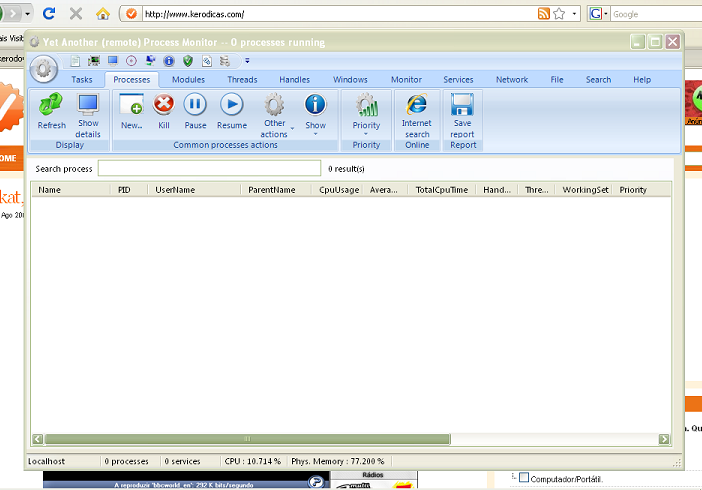
Task: Open the File tab
Action: (557, 79)
